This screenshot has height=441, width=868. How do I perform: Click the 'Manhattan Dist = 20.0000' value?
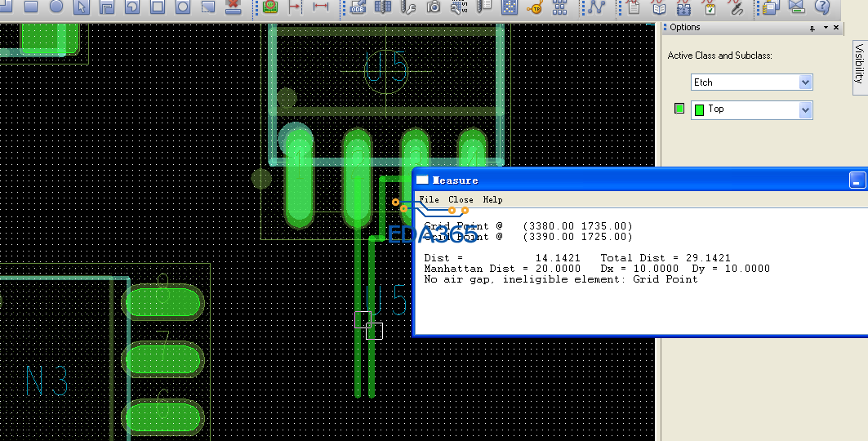point(502,269)
